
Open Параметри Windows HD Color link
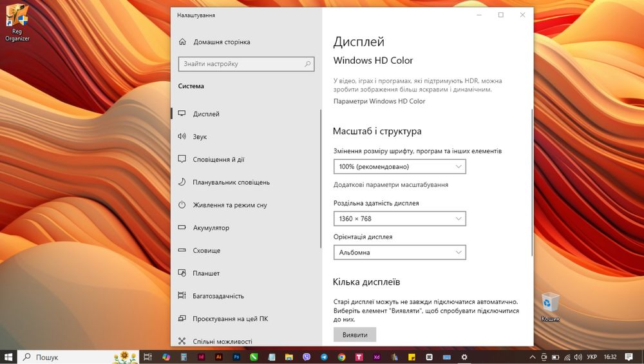pyautogui.click(x=379, y=101)
